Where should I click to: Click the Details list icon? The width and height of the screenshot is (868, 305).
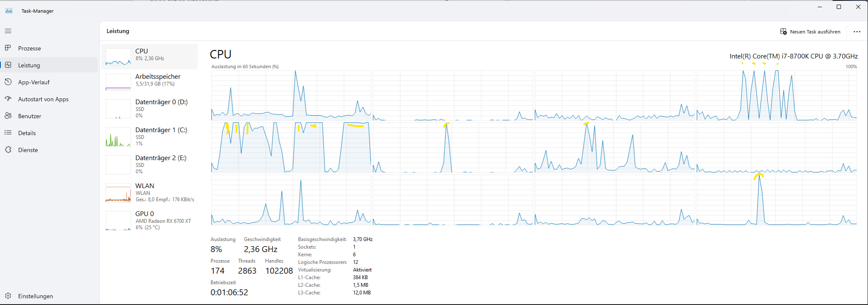pos(8,133)
